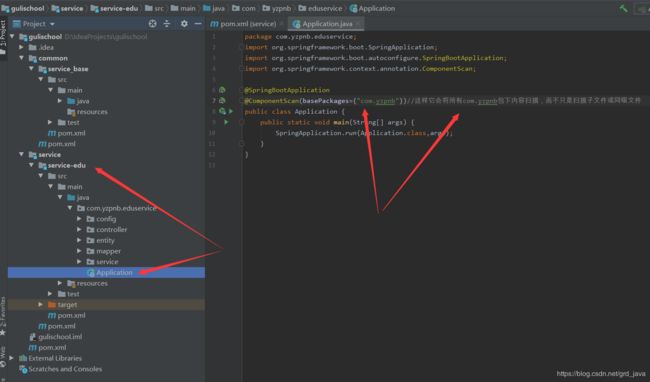This screenshot has width=650, height=382.
Task: Select pom.xml inside service_base
Action: (67, 133)
